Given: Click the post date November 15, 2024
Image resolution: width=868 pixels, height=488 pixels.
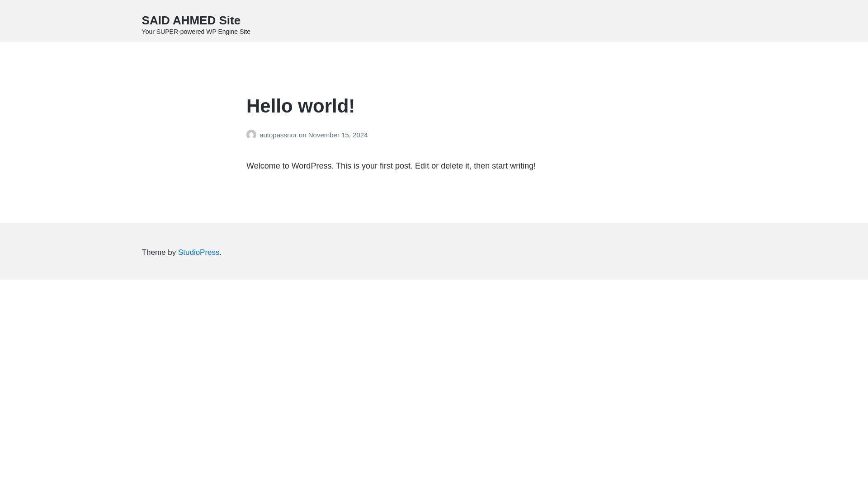Looking at the screenshot, I should coord(338,135).
